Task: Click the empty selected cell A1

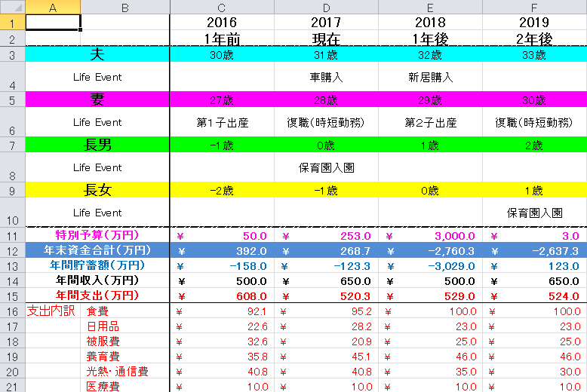Action: point(53,23)
